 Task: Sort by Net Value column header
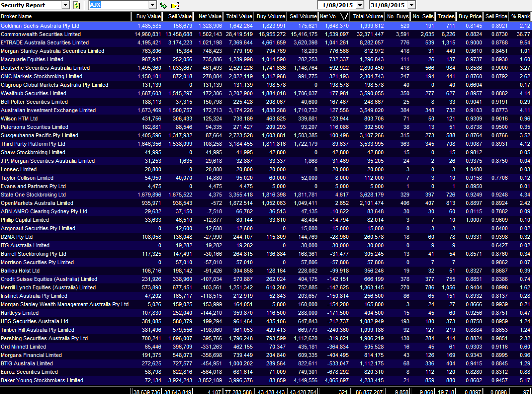pos(208,16)
